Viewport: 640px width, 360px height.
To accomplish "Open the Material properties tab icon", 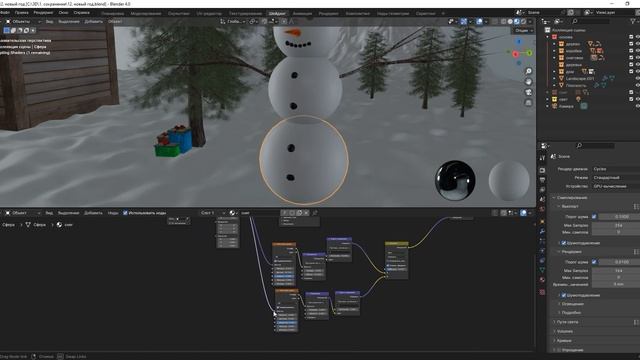I will 542,280.
